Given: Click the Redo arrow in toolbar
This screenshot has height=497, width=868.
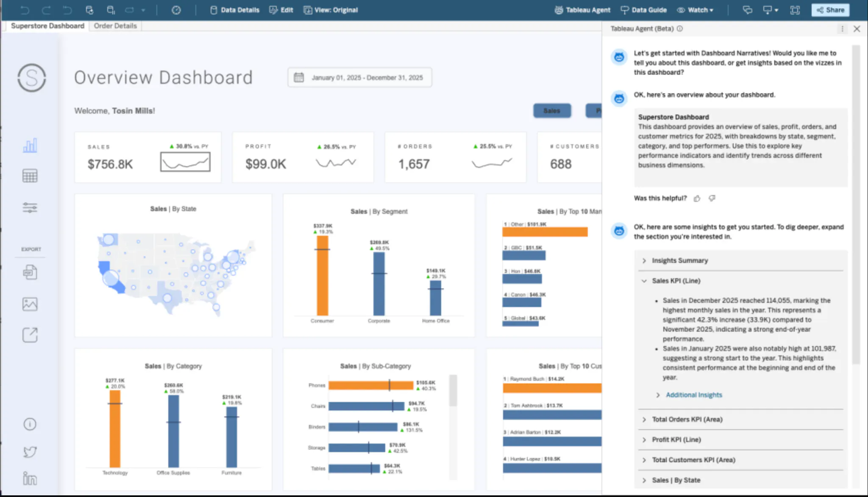Looking at the screenshot, I should pyautogui.click(x=46, y=10).
